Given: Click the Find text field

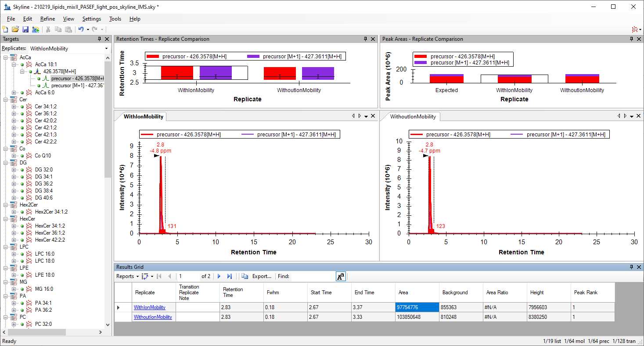Looking at the screenshot, I should click(312, 276).
